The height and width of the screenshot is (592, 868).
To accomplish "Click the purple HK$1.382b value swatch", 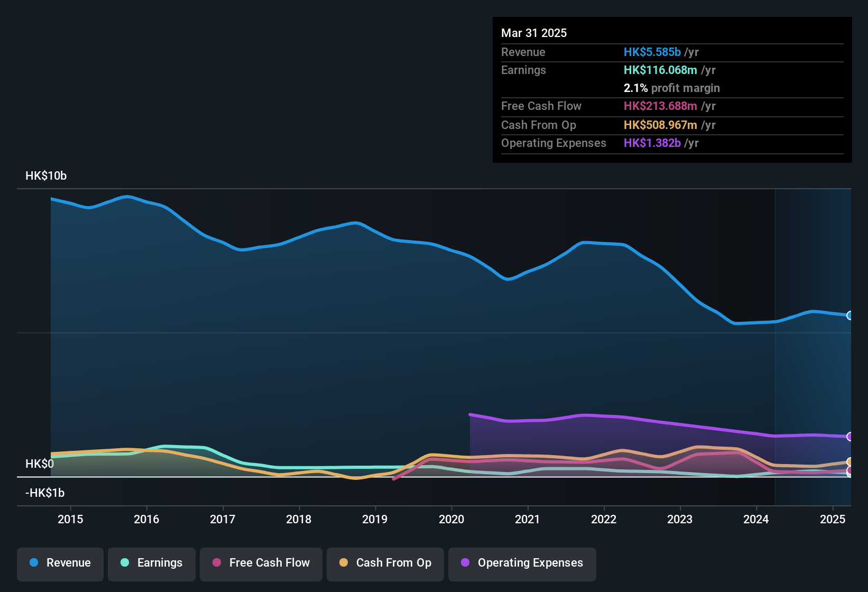I will click(652, 143).
